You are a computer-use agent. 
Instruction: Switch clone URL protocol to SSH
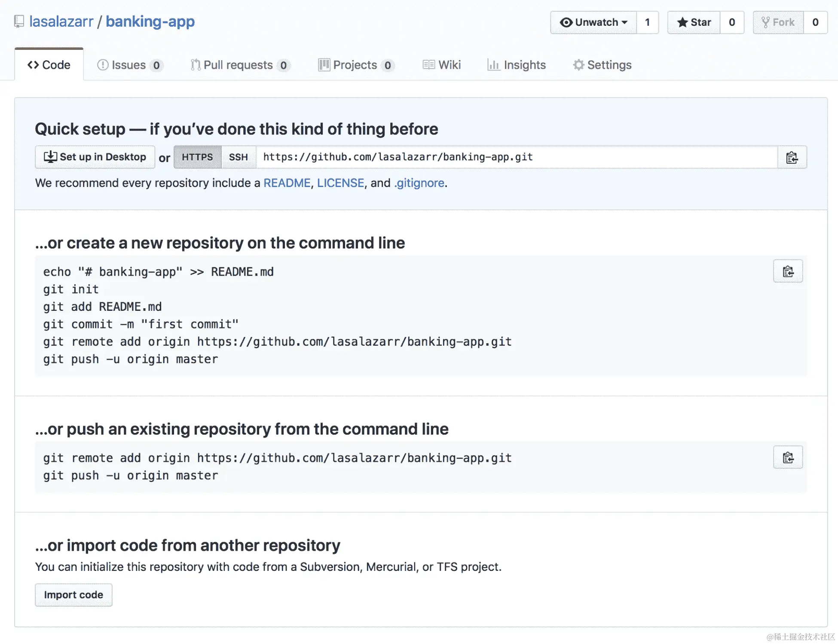click(x=239, y=157)
